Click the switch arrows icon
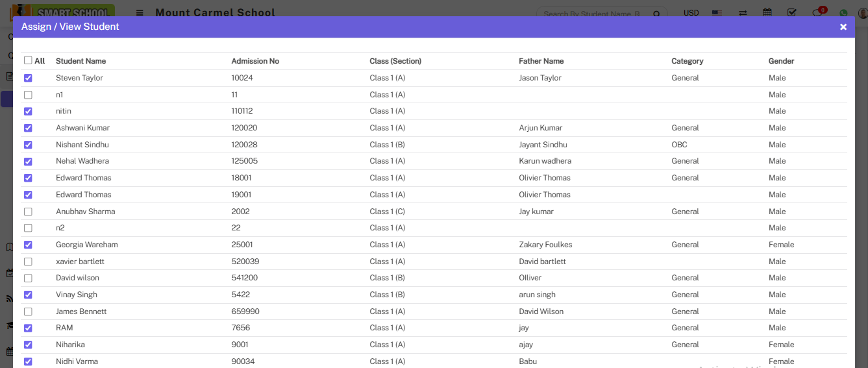This screenshot has height=368, width=868. coord(743,13)
